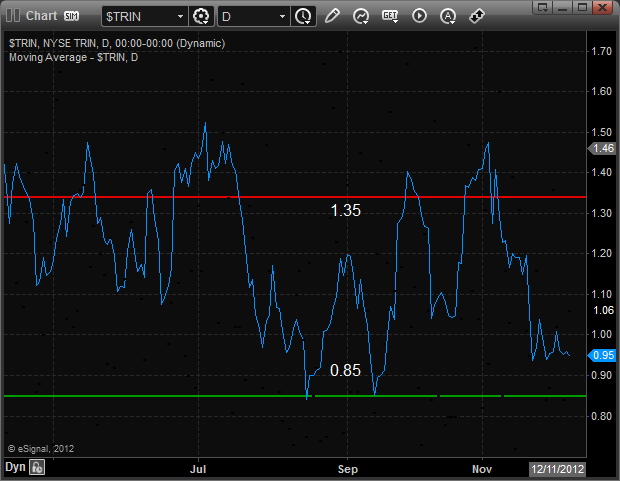This screenshot has width=620, height=481.
Task: Click the gray 1.46 price marker
Action: coord(602,148)
